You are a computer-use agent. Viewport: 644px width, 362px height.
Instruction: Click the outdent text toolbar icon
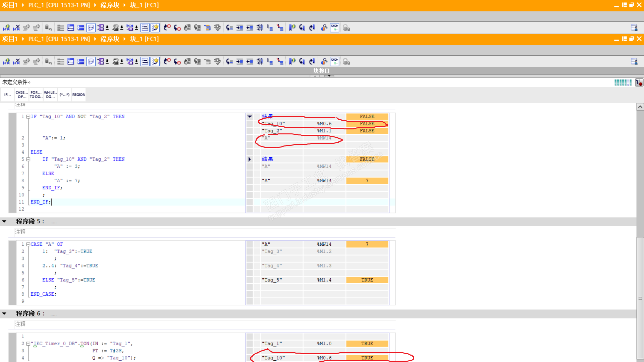[x=250, y=61]
